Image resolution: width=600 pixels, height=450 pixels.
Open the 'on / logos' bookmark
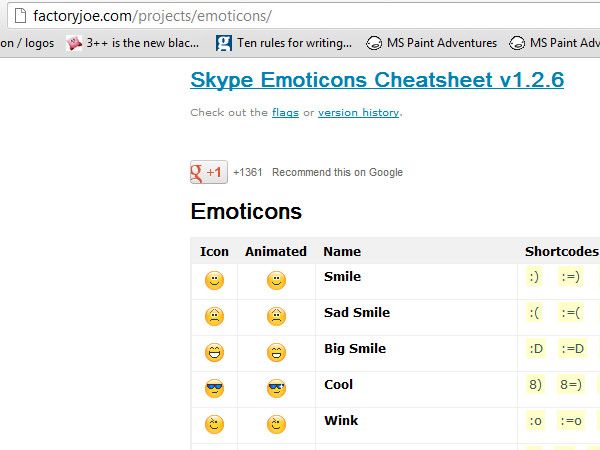tap(27, 43)
